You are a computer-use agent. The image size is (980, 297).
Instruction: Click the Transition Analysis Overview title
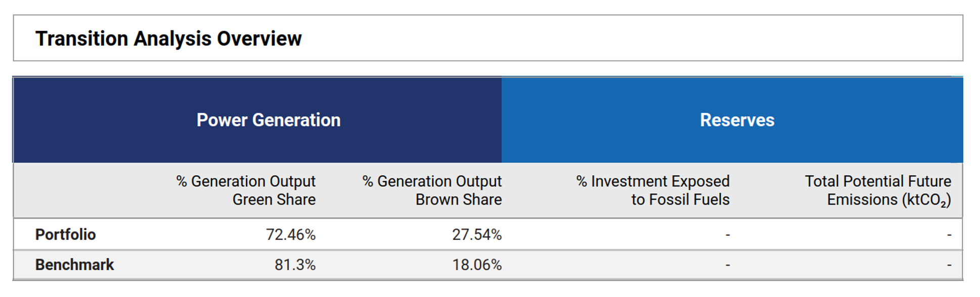[x=168, y=39]
